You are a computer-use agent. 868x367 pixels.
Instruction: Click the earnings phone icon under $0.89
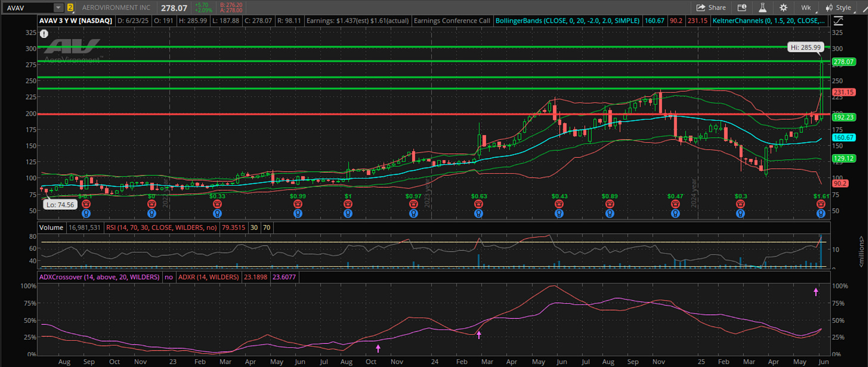(609, 204)
